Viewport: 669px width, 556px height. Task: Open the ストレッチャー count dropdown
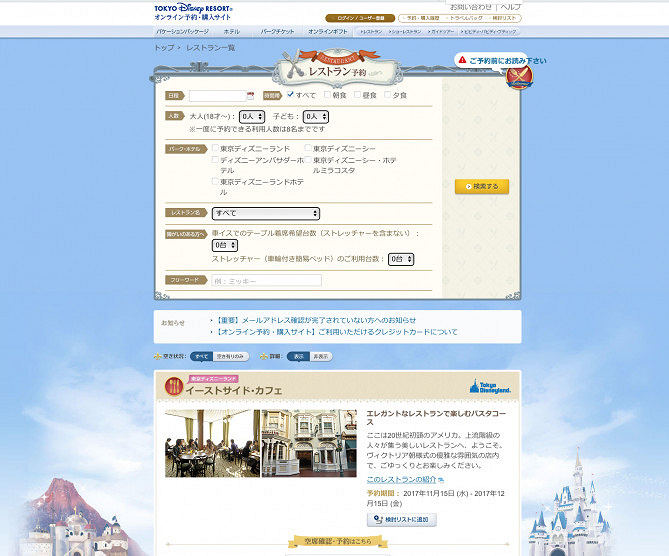click(x=401, y=259)
